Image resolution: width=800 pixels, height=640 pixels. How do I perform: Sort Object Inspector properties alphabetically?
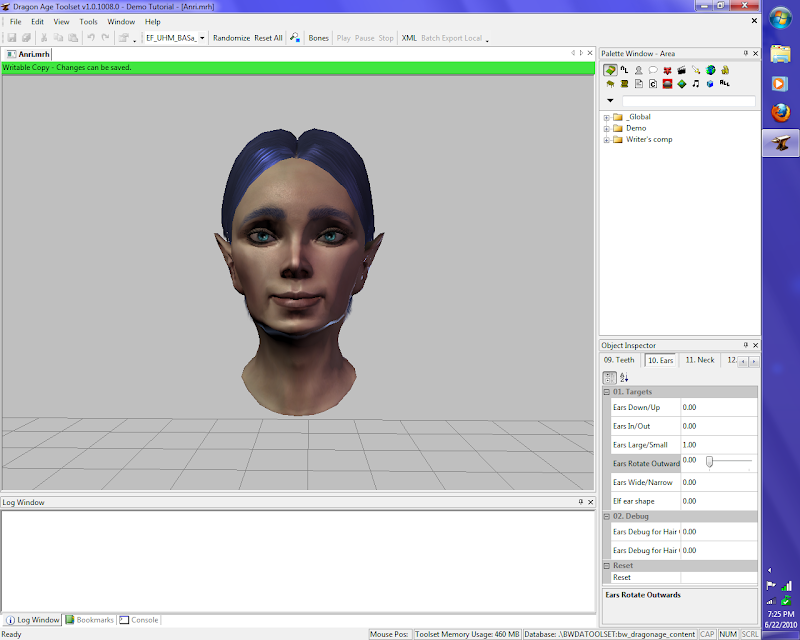coord(624,377)
